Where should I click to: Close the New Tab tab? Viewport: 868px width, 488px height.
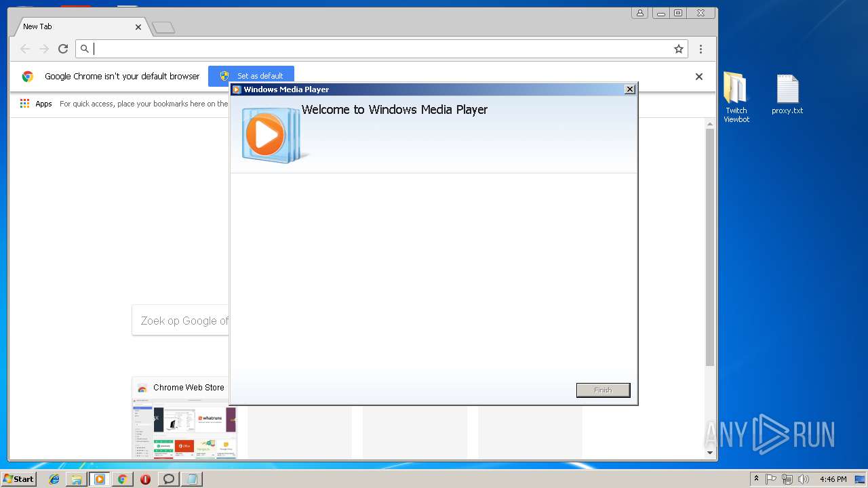click(x=138, y=27)
